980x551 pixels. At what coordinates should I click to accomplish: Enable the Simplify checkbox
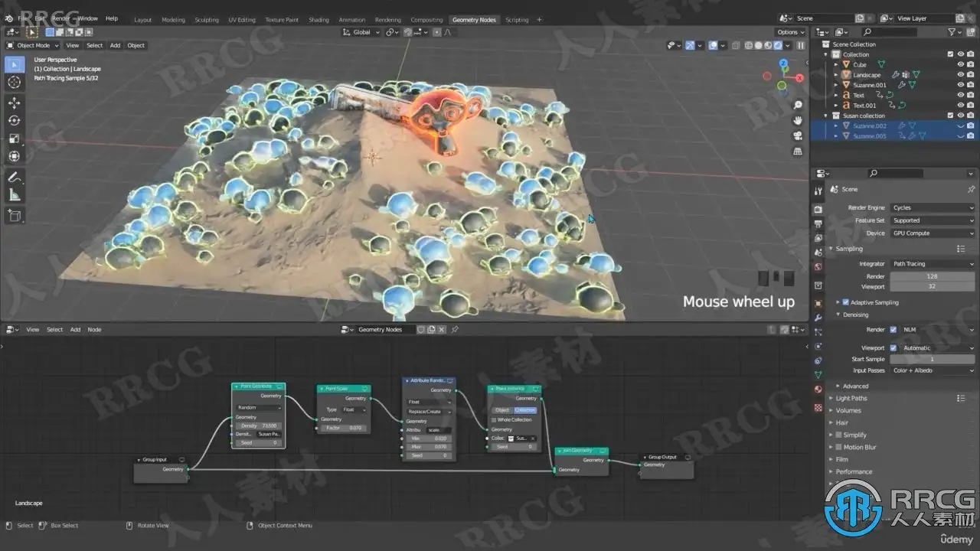tap(838, 435)
